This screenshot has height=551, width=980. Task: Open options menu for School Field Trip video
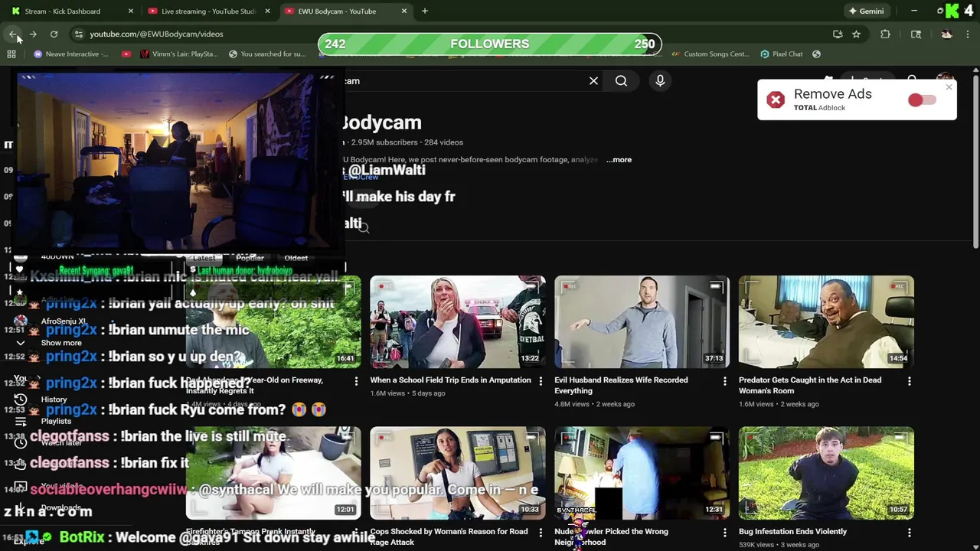541,380
